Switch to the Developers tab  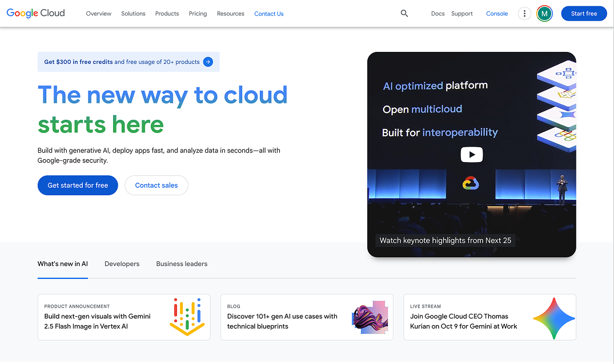[122, 264]
